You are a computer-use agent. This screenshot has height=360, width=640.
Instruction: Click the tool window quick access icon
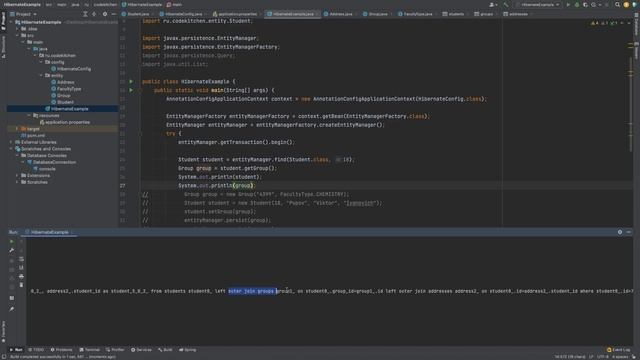pos(4,356)
